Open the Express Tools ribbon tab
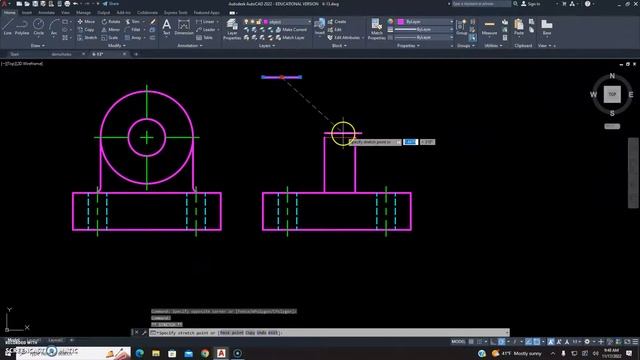The image size is (640, 360). pos(176,13)
